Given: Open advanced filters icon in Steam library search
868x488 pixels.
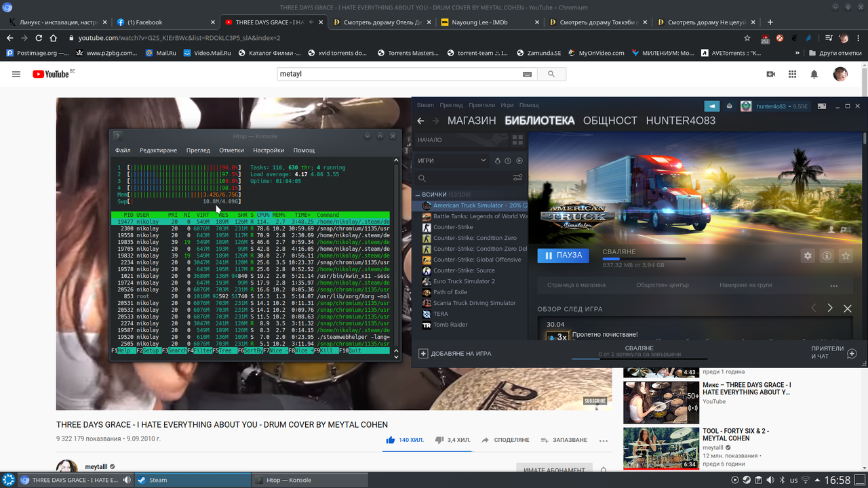Looking at the screenshot, I should [517, 178].
